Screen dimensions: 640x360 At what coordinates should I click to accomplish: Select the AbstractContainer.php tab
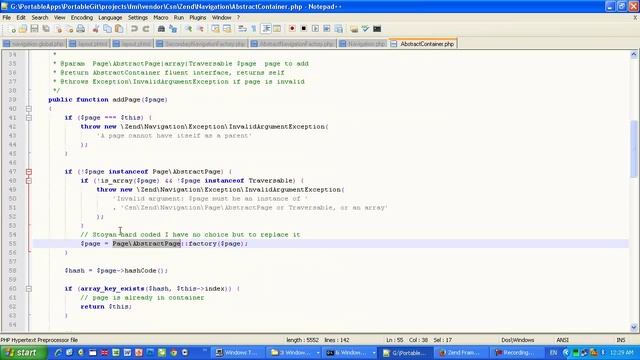tap(423, 44)
